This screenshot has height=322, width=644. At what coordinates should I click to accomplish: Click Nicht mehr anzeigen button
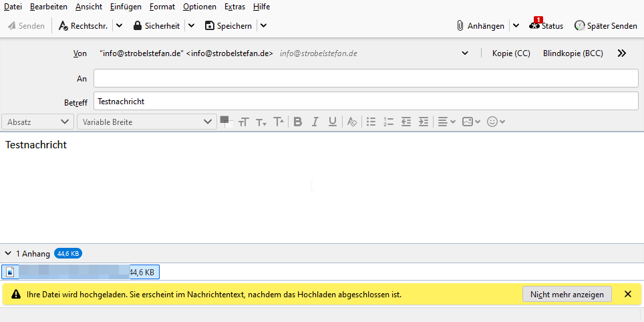567,294
